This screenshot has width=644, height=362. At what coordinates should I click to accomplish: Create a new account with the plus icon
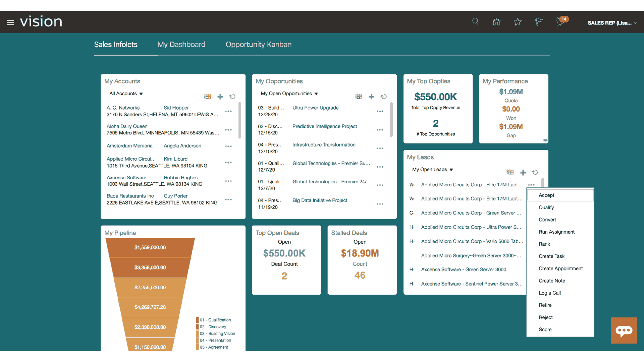pyautogui.click(x=220, y=97)
